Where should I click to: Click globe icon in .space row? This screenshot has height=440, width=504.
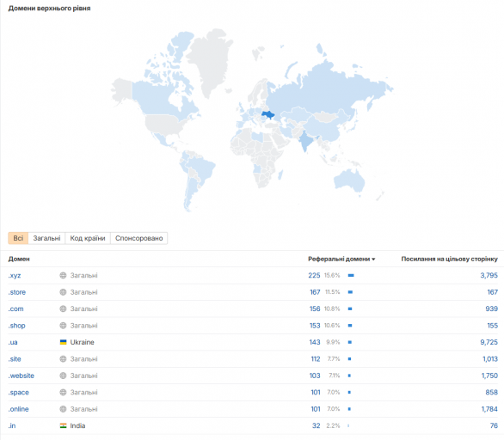tap(63, 393)
